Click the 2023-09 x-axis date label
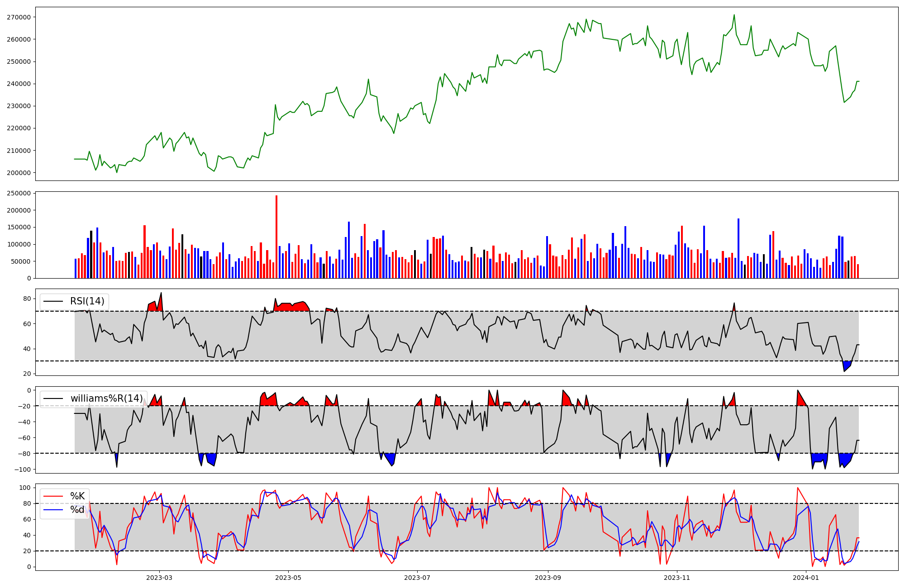 [x=548, y=578]
